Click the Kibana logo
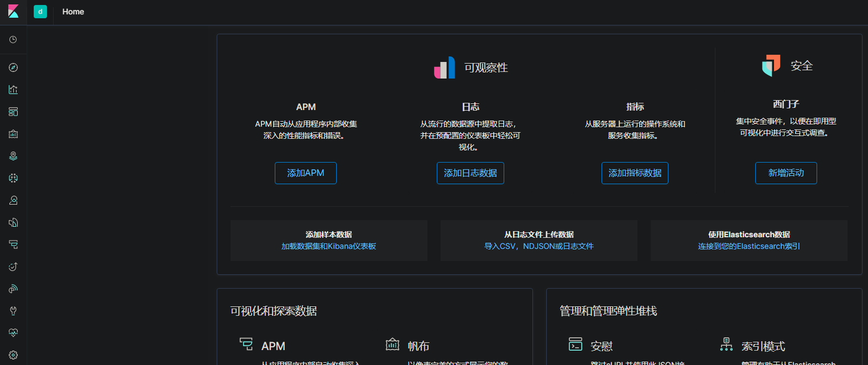Viewport: 868px width, 365px height. click(13, 12)
